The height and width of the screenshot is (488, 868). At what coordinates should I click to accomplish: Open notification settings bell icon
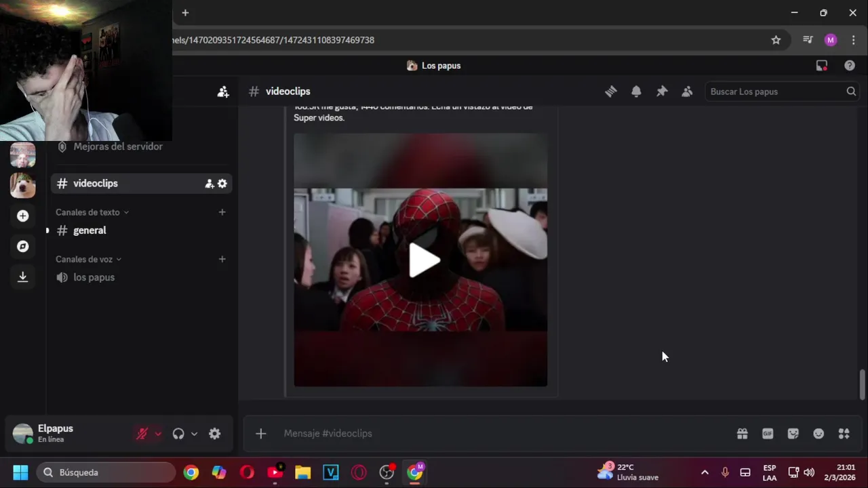pos(636,91)
